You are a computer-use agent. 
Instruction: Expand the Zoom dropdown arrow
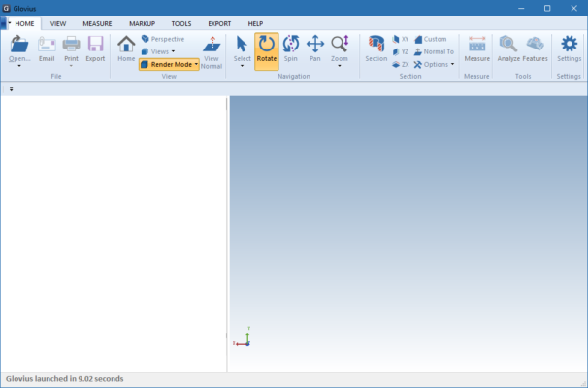tap(340, 66)
